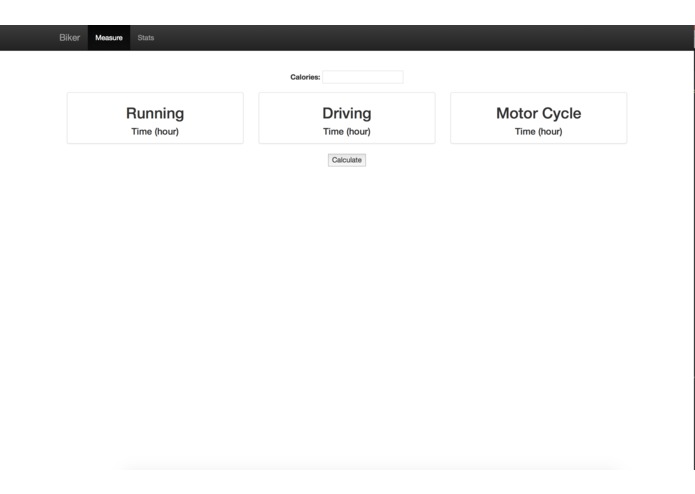Screen dimensions: 695x494
Task: Click Time (hour) under Driving
Action: [347, 132]
